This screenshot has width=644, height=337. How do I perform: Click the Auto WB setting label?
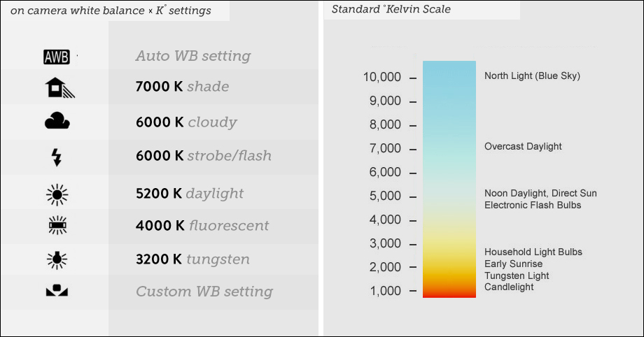coord(193,56)
